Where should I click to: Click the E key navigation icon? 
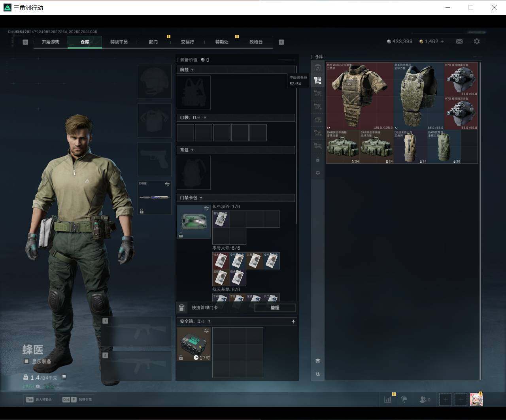coord(281,42)
